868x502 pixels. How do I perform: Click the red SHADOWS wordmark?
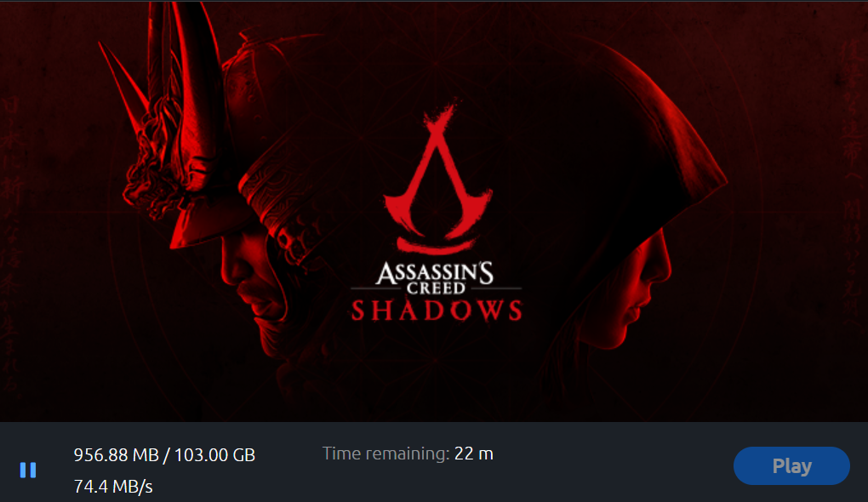tap(437, 311)
